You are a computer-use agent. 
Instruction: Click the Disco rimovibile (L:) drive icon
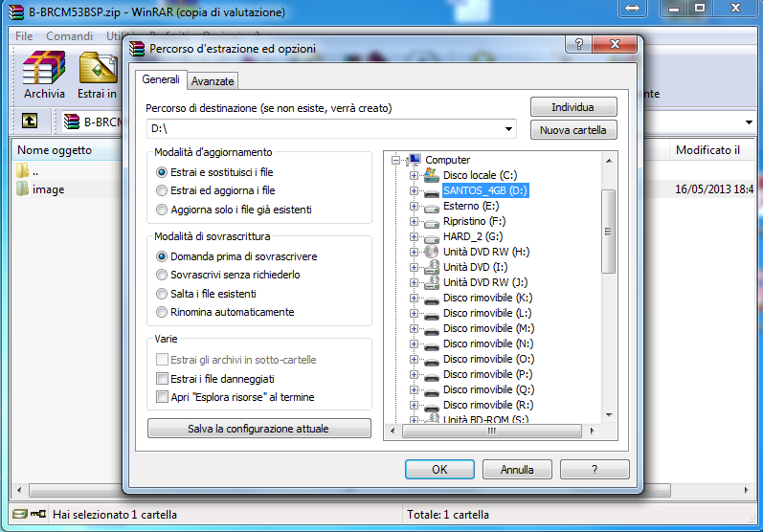[431, 315]
